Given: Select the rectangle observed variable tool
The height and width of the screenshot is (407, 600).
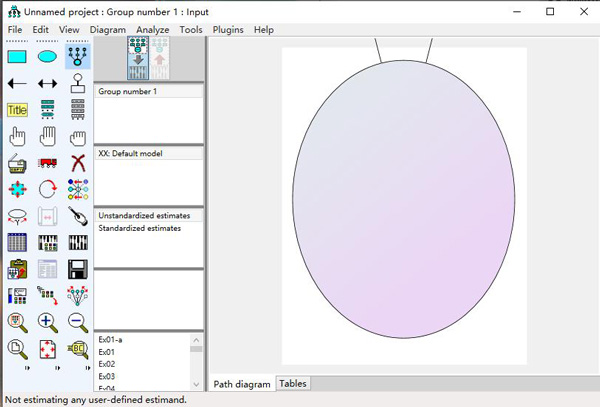Looking at the screenshot, I should tap(17, 57).
